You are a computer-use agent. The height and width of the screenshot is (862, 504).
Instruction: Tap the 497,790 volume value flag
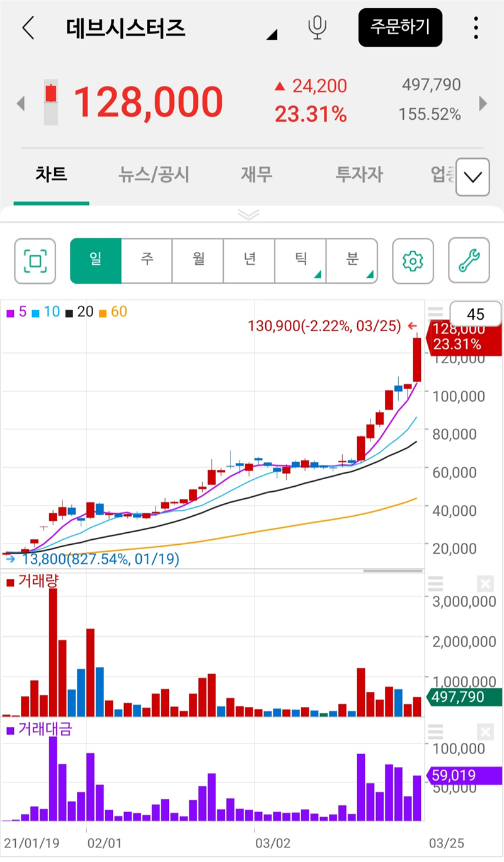pos(464,697)
